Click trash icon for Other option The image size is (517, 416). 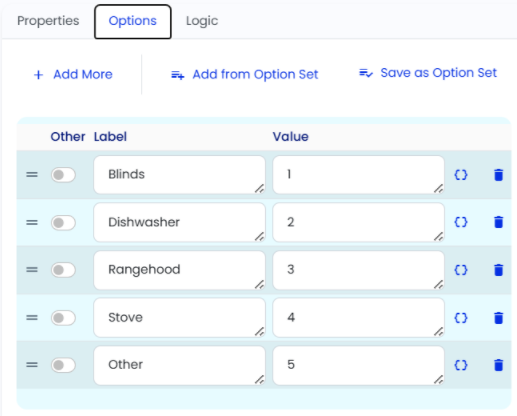498,365
